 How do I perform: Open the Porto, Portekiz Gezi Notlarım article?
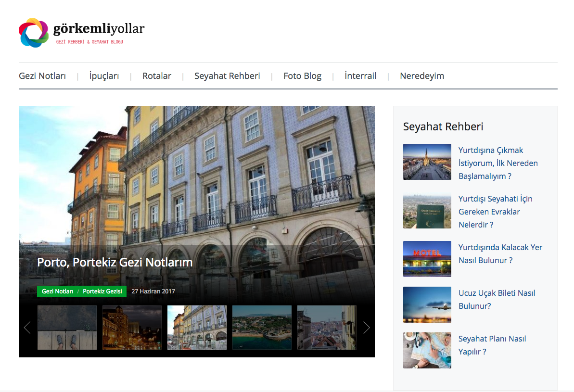115,262
